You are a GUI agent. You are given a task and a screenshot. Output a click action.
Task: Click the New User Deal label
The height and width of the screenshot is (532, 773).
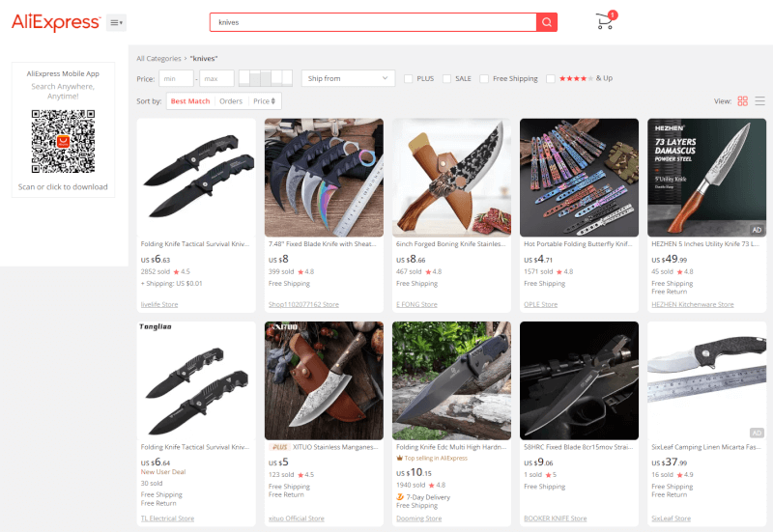(163, 471)
